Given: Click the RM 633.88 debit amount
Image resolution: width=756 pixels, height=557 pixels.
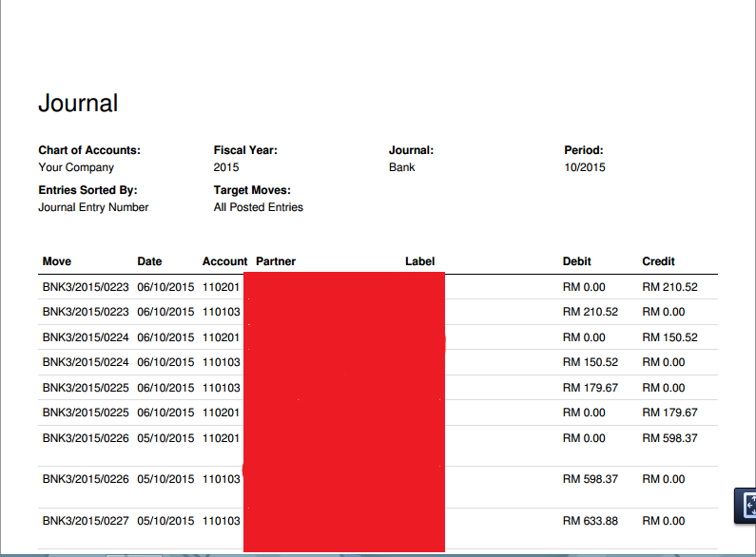Looking at the screenshot, I should tap(590, 521).
